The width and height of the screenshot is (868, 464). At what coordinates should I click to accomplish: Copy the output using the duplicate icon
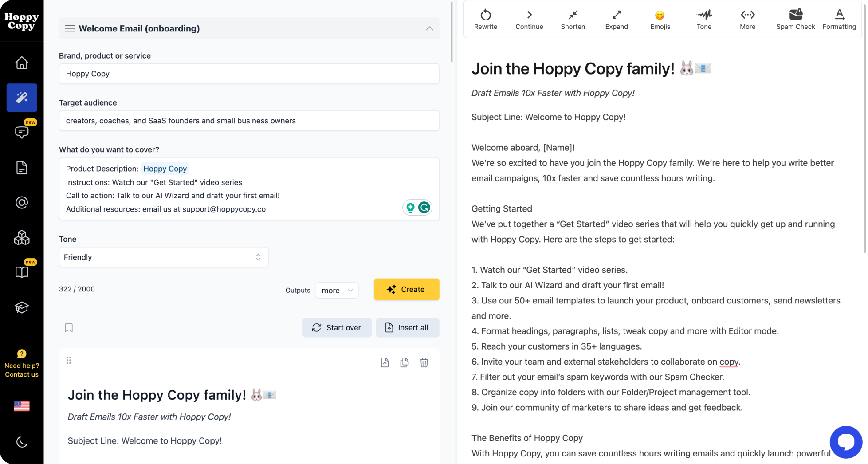[404, 362]
